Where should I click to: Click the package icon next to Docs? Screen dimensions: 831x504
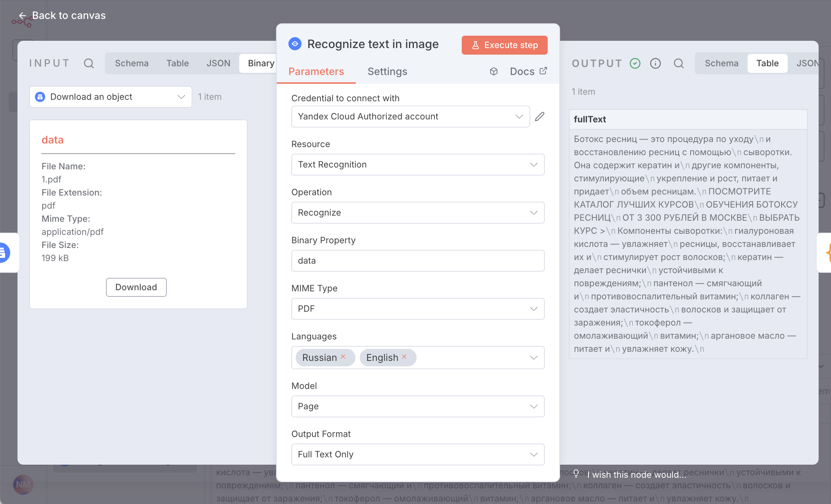(x=494, y=71)
